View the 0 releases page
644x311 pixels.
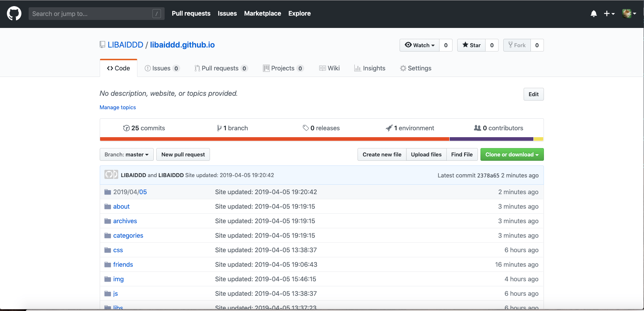coord(321,128)
